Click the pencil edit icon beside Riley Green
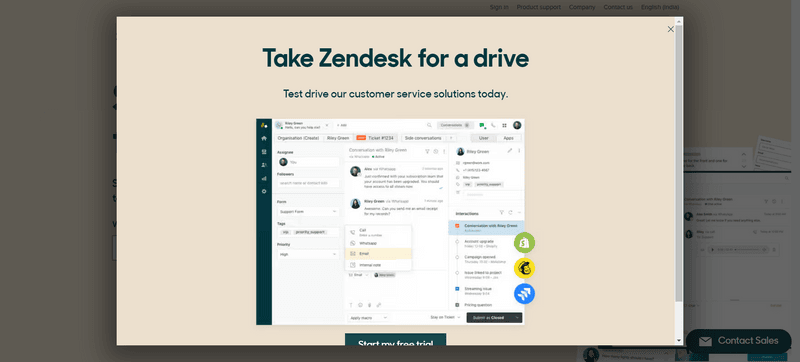Image resolution: width=800 pixels, height=362 pixels. (x=509, y=151)
